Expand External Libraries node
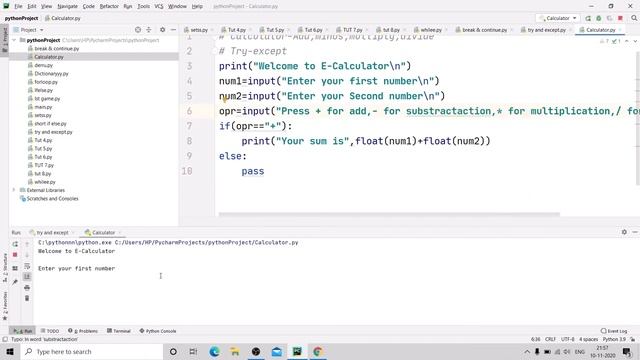This screenshot has width=640, height=360. click(x=14, y=190)
